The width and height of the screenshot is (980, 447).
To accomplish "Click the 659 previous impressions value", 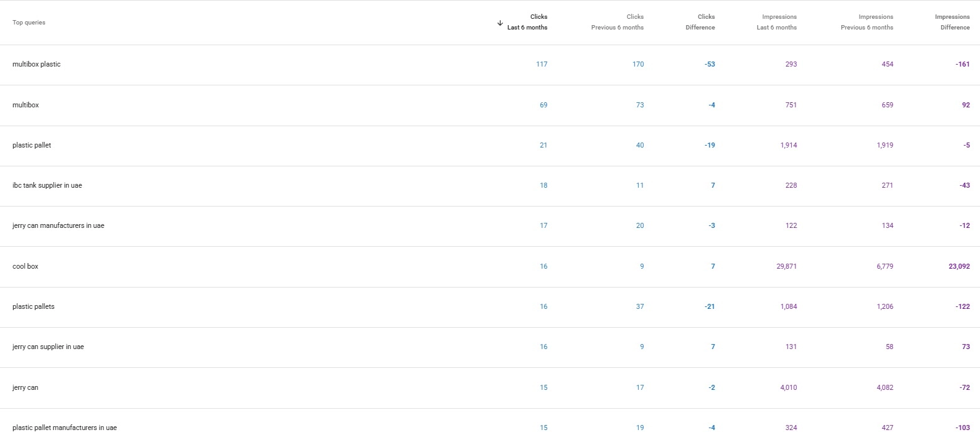I will tap(887, 105).
